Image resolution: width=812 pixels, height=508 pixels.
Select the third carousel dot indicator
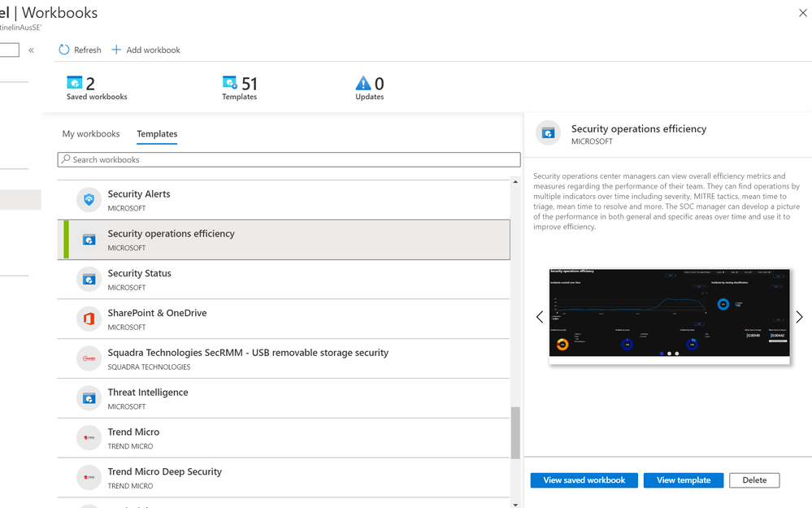(677, 354)
